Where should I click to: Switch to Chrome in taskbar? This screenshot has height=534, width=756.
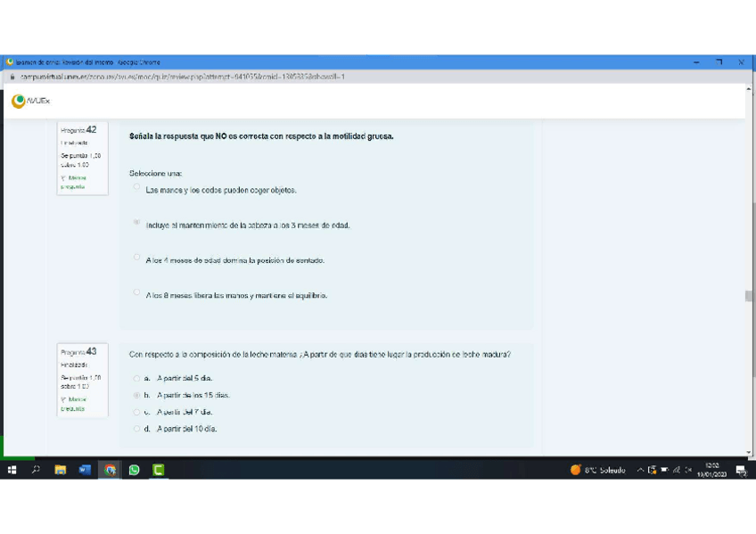pyautogui.click(x=110, y=470)
